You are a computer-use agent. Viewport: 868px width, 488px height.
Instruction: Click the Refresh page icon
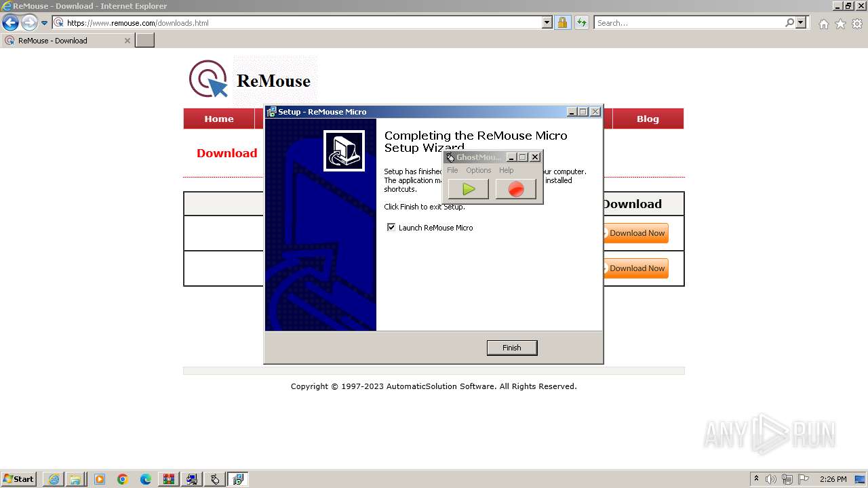(x=581, y=23)
